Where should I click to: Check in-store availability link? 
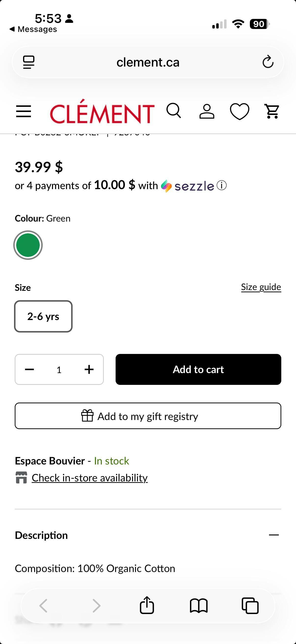click(x=89, y=478)
